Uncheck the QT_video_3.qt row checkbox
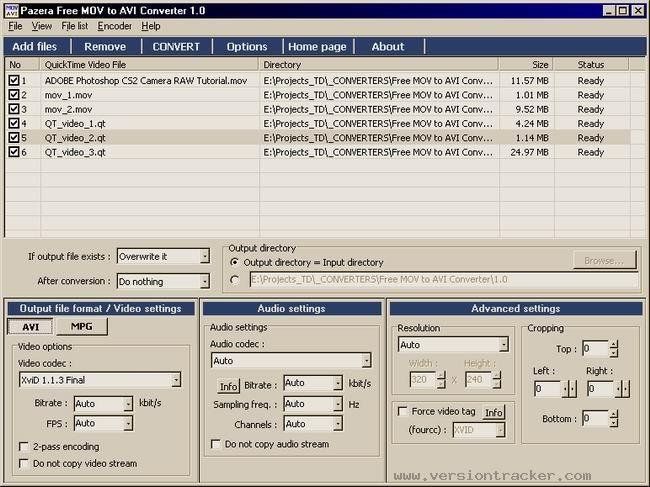The width and height of the screenshot is (650, 487). click(x=14, y=152)
